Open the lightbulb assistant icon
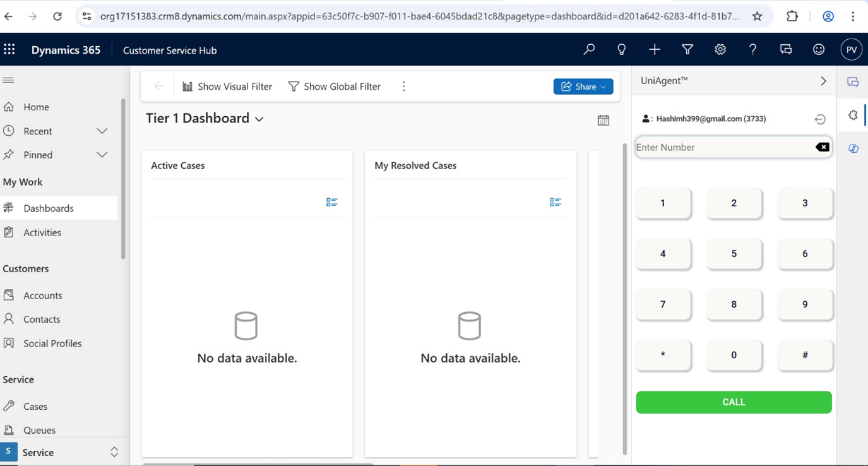The height and width of the screenshot is (466, 868). coord(622,50)
